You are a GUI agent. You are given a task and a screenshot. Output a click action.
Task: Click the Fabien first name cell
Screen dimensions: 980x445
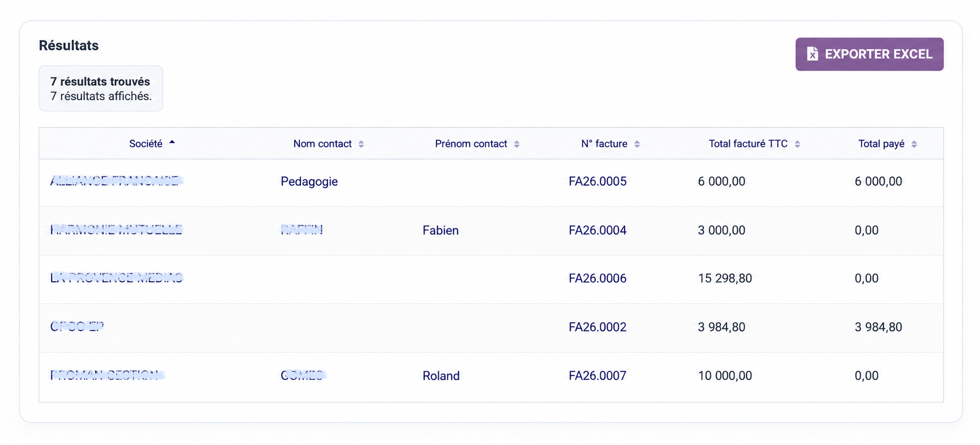pos(441,230)
